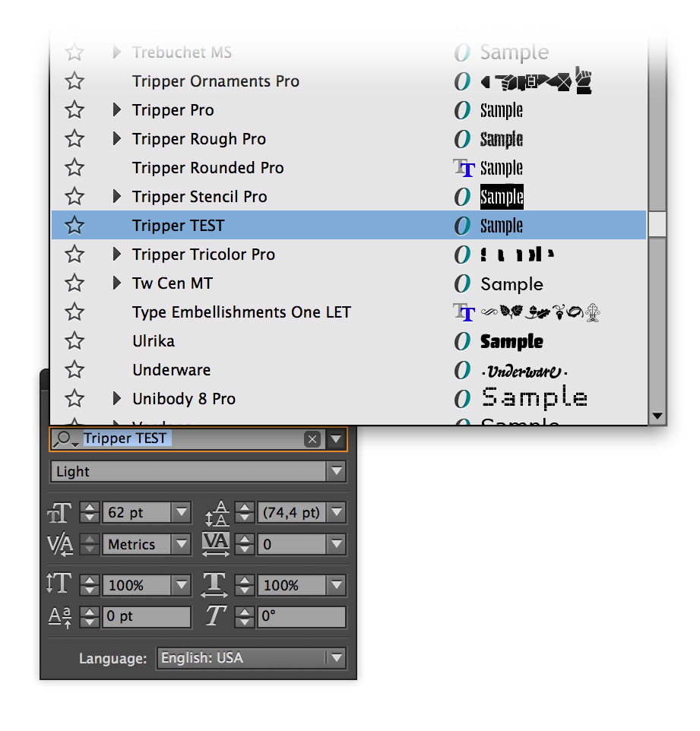Click the tracking VA icon
This screenshot has width=700, height=731.
215,544
